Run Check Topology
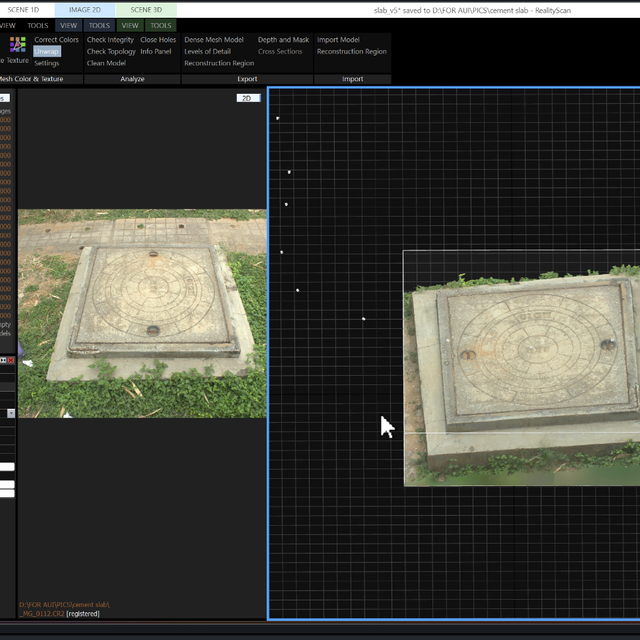This screenshot has width=640, height=640. 111,51
